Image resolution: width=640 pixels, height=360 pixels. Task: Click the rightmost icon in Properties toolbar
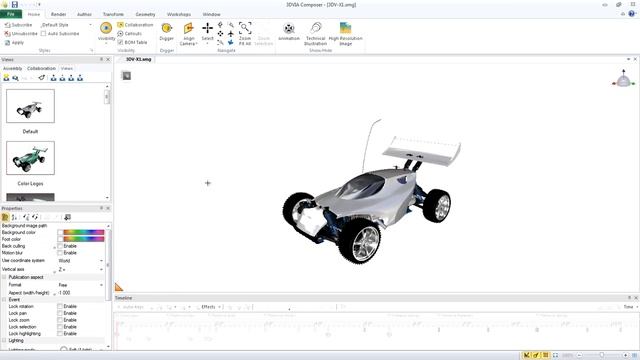pos(68,217)
